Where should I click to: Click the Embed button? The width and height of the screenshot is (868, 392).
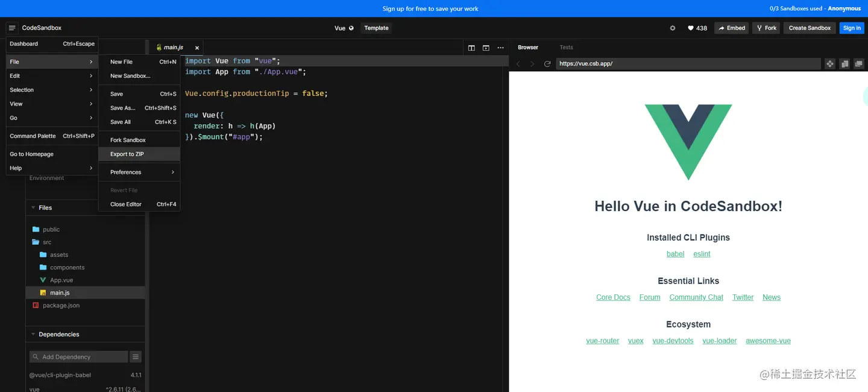pyautogui.click(x=731, y=28)
